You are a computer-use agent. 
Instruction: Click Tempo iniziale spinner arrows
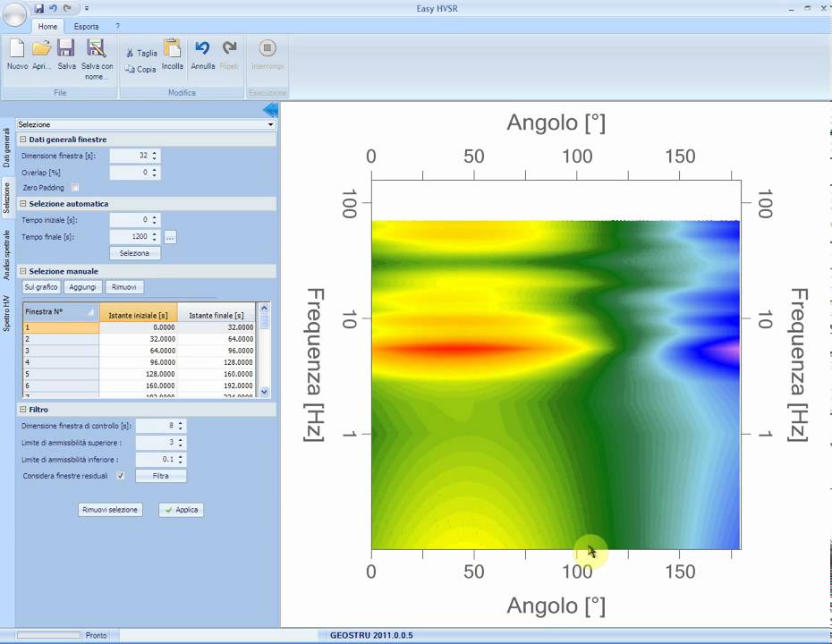point(155,220)
